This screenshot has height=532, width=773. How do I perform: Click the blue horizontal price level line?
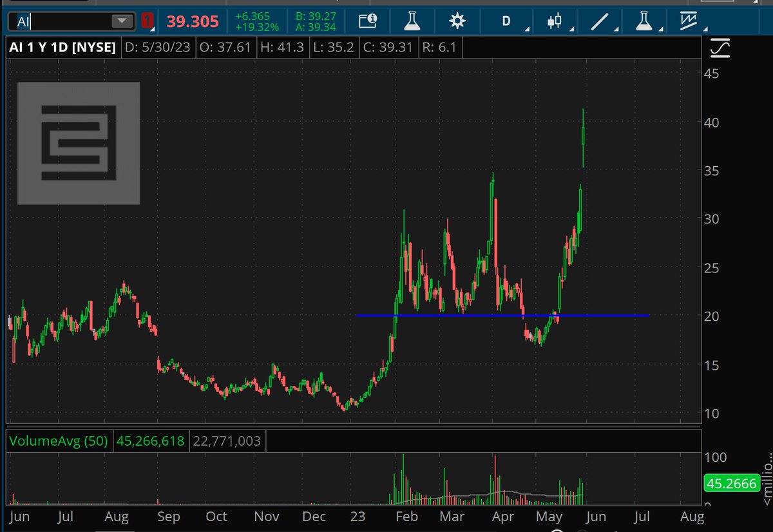tap(502, 315)
